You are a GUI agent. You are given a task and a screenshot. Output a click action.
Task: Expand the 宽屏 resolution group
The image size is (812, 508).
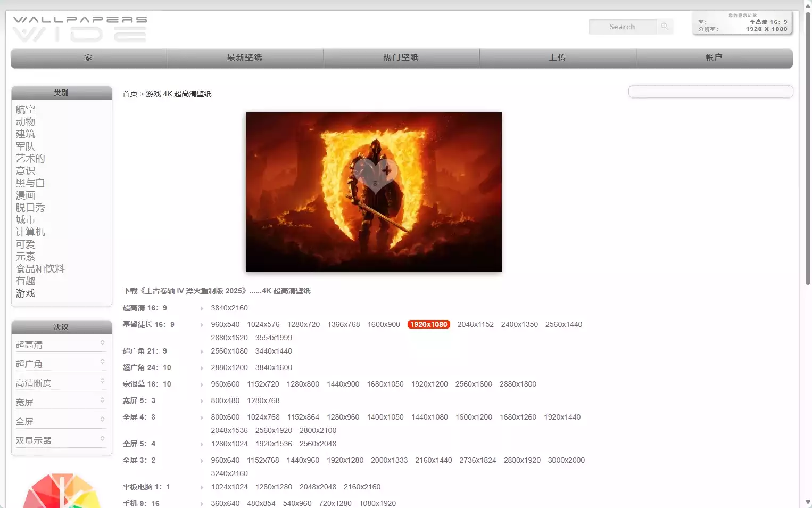[61, 402]
